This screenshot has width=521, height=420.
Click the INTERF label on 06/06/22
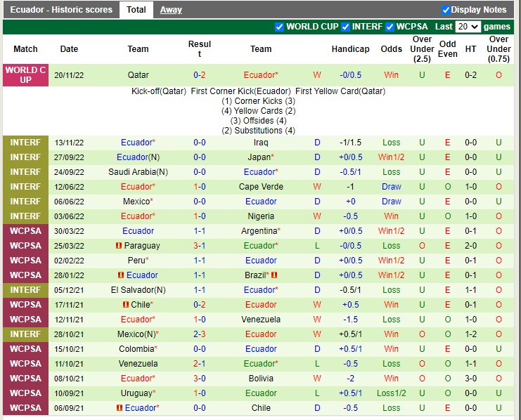[25, 202]
